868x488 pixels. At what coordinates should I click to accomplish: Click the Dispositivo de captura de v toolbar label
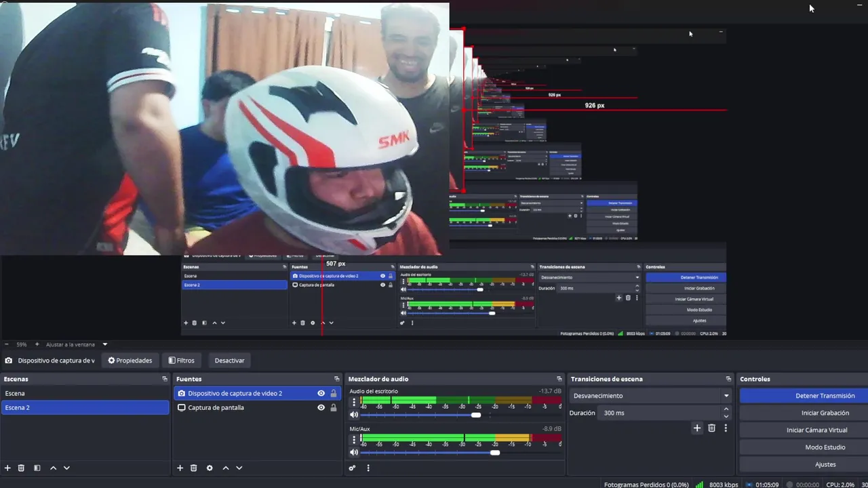56,361
